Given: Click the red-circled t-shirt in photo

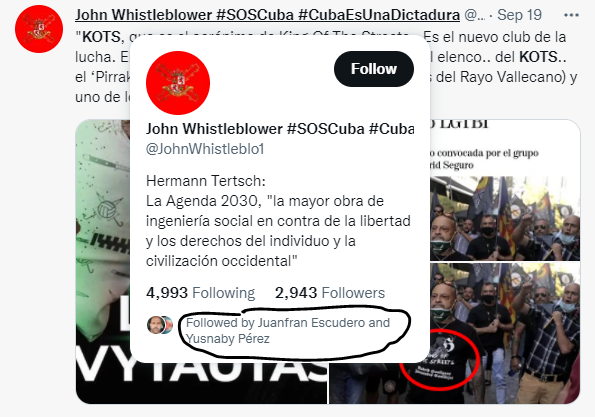Looking at the screenshot, I should pyautogui.click(x=439, y=360).
